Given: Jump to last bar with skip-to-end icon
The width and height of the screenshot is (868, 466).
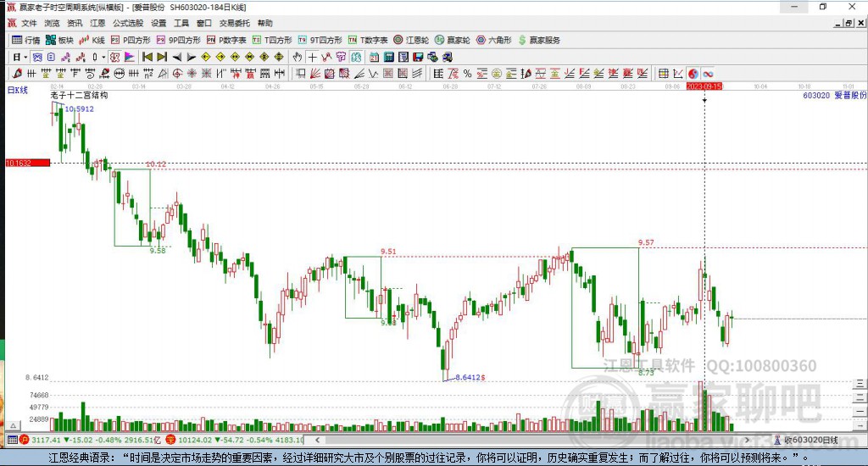Looking at the screenshot, I should click(x=162, y=57).
